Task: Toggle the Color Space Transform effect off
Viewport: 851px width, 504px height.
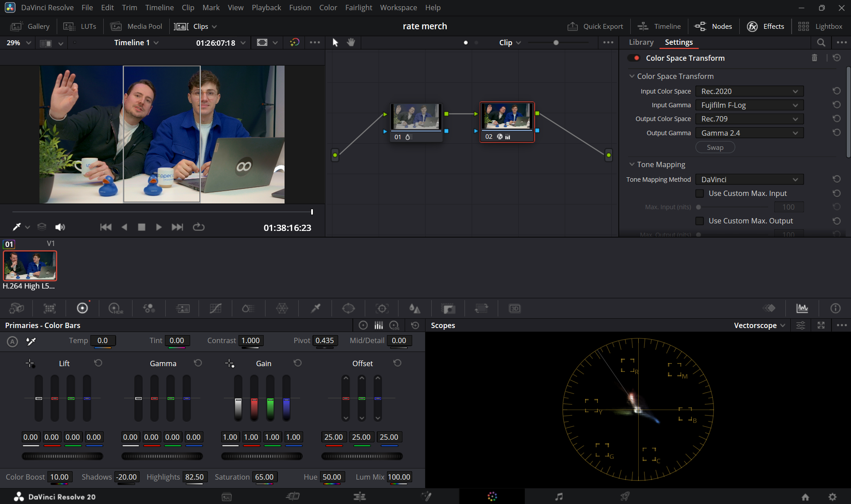Action: pyautogui.click(x=634, y=58)
